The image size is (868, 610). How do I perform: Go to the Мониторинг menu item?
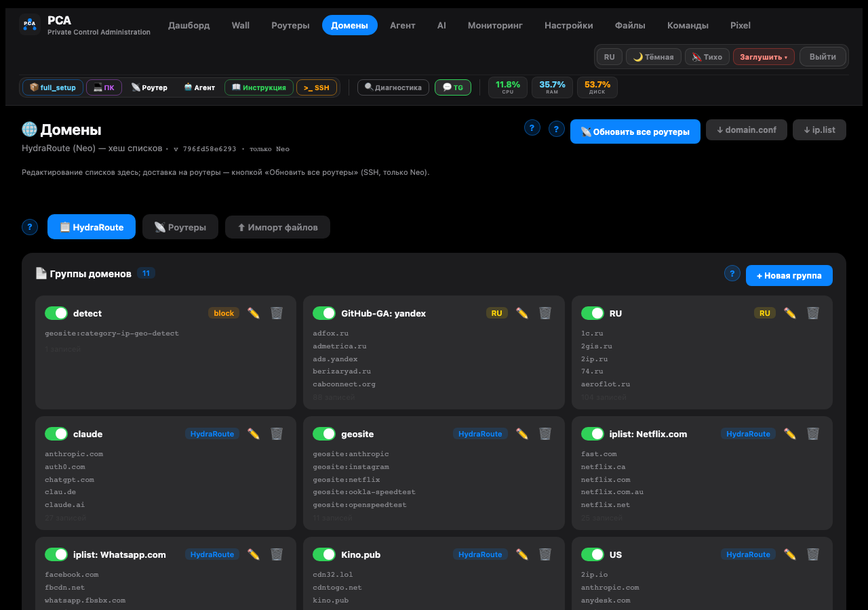click(x=495, y=25)
